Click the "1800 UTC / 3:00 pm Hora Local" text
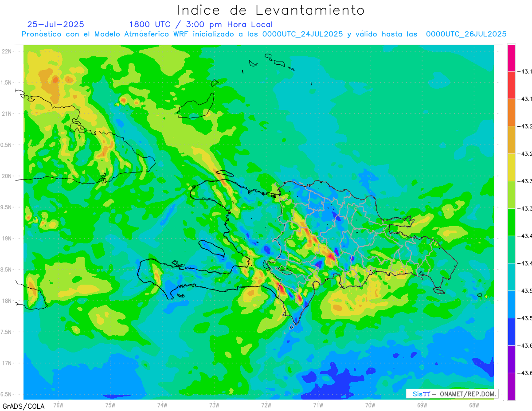532x411 pixels. (x=201, y=25)
